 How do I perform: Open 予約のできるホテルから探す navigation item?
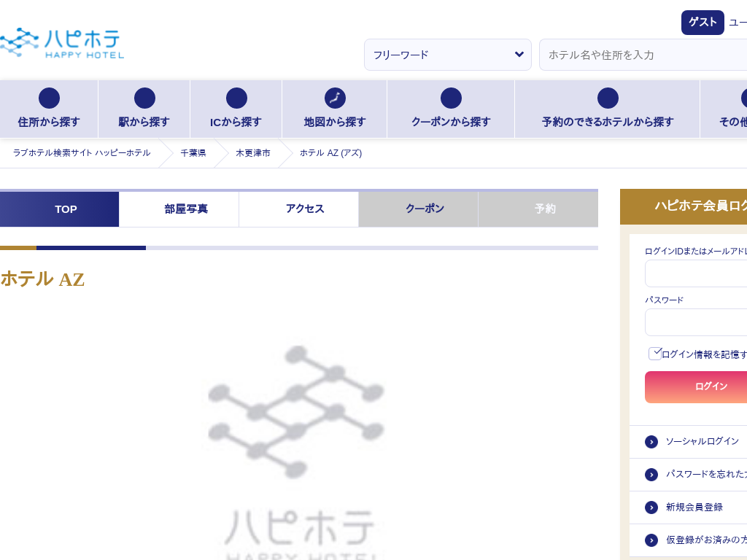pyautogui.click(x=608, y=109)
